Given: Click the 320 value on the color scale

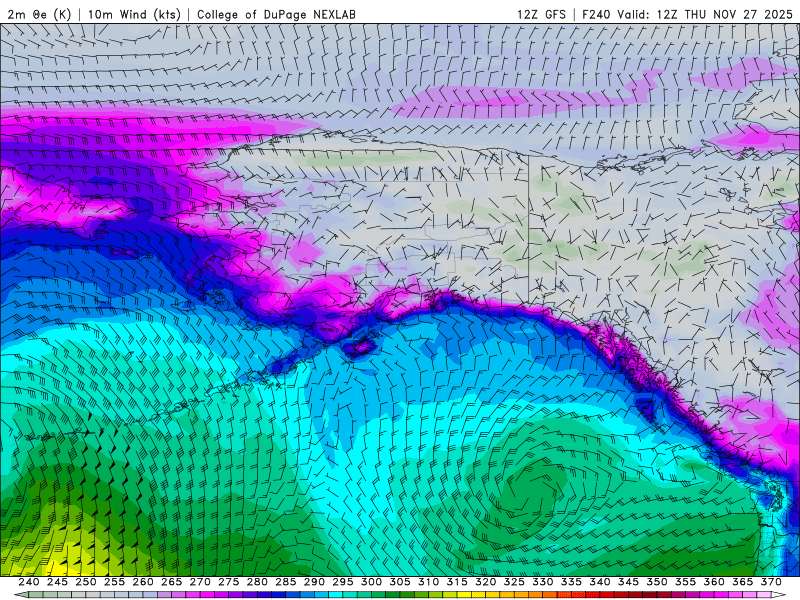Looking at the screenshot, I should pyautogui.click(x=486, y=582).
